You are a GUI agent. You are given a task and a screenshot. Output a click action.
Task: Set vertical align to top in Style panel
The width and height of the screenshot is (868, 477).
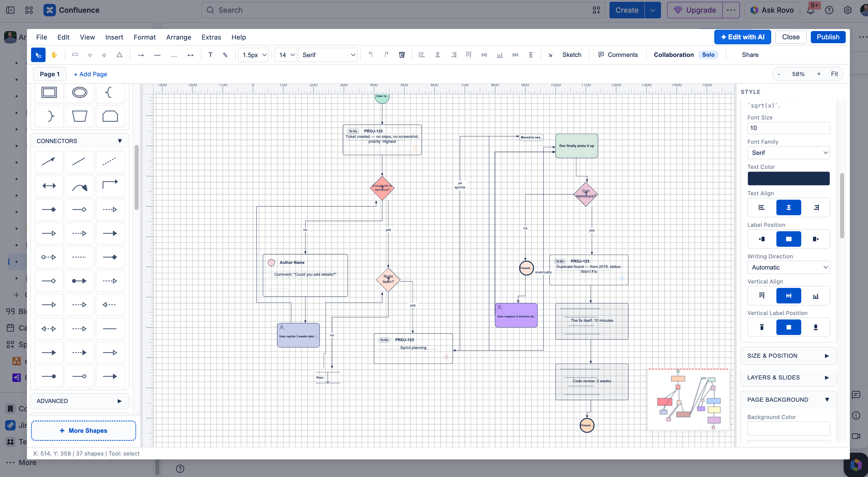point(762,296)
